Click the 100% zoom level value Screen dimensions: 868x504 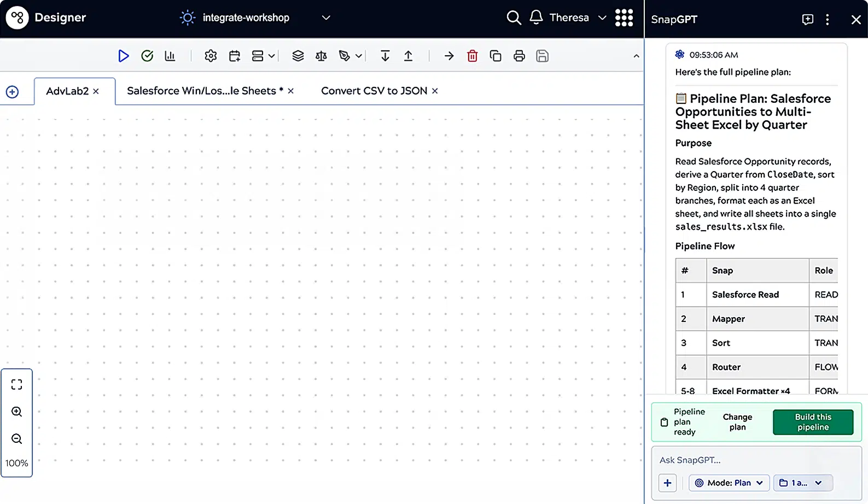(x=16, y=463)
